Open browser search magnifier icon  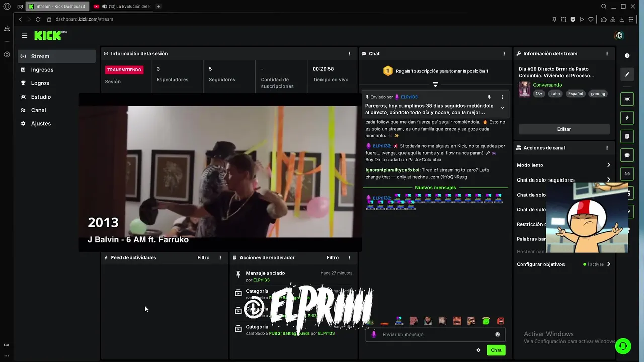click(x=604, y=6)
